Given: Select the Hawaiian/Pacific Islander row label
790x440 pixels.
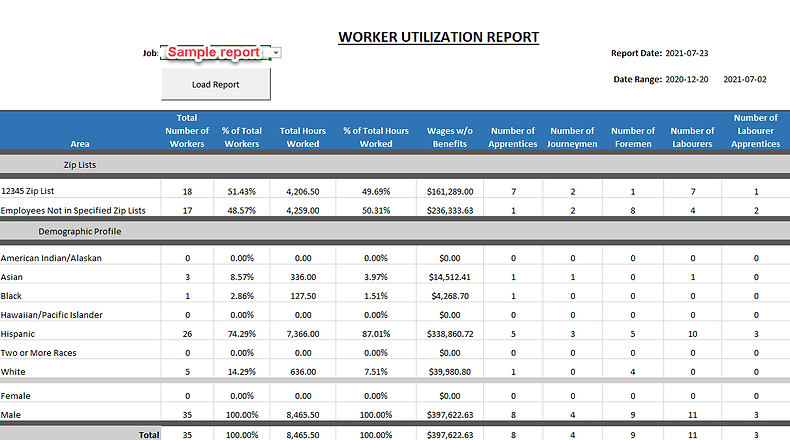Looking at the screenshot, I should pyautogui.click(x=51, y=315).
